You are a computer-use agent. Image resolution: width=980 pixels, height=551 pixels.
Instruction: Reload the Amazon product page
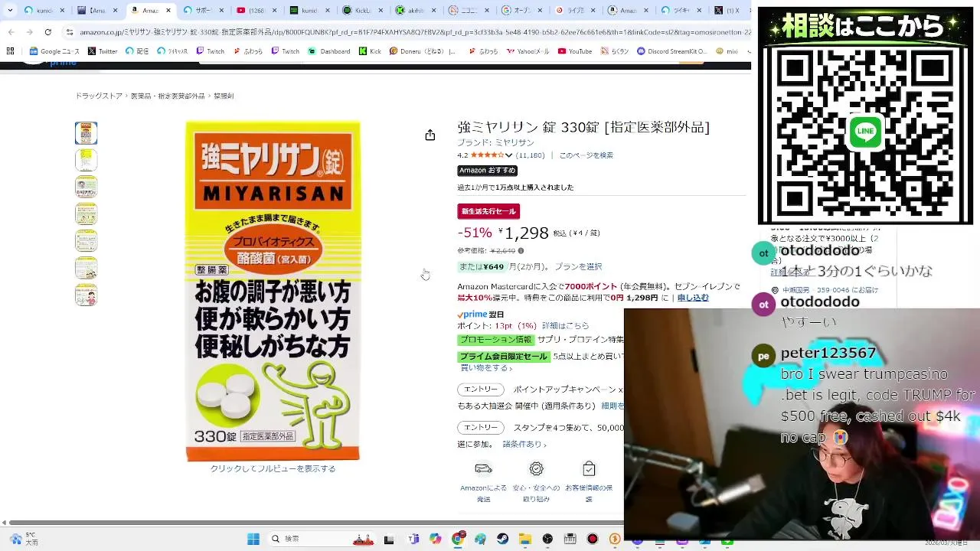(x=48, y=32)
